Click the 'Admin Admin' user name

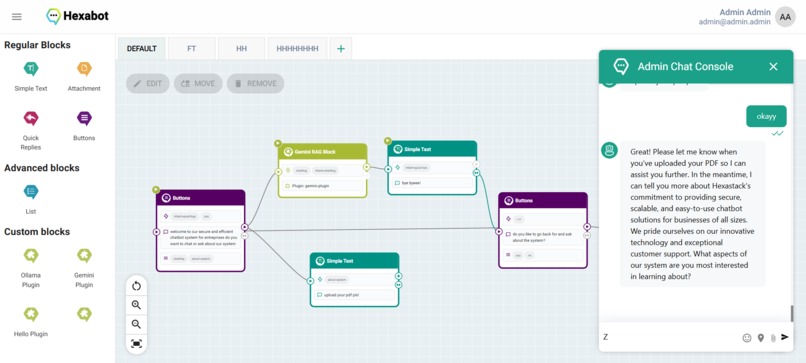click(745, 12)
